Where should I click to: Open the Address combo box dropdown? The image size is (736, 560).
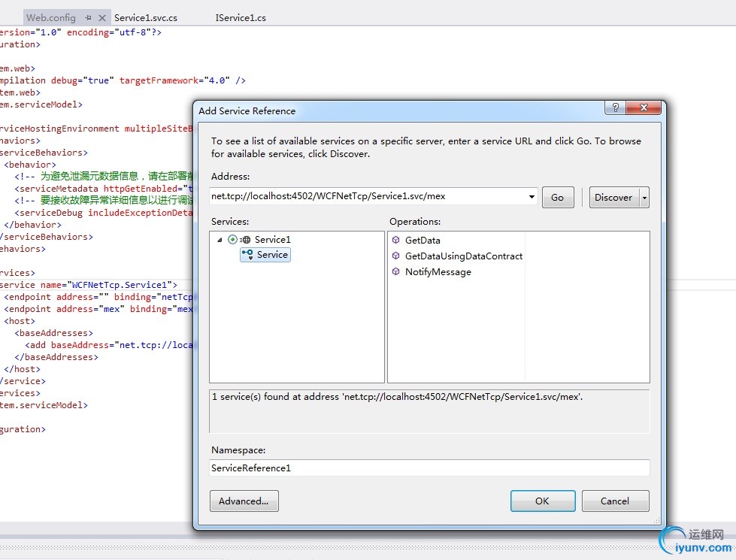(532, 197)
